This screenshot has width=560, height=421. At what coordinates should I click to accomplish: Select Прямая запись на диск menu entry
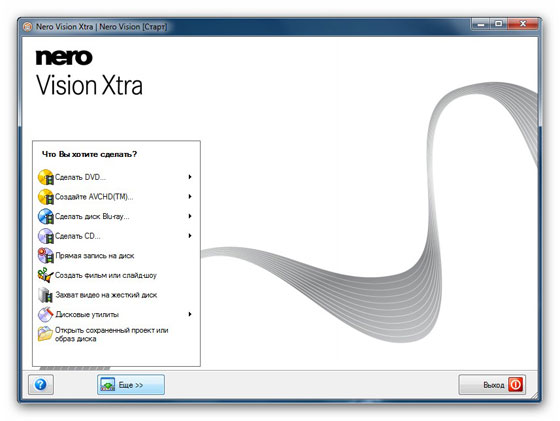(x=116, y=256)
